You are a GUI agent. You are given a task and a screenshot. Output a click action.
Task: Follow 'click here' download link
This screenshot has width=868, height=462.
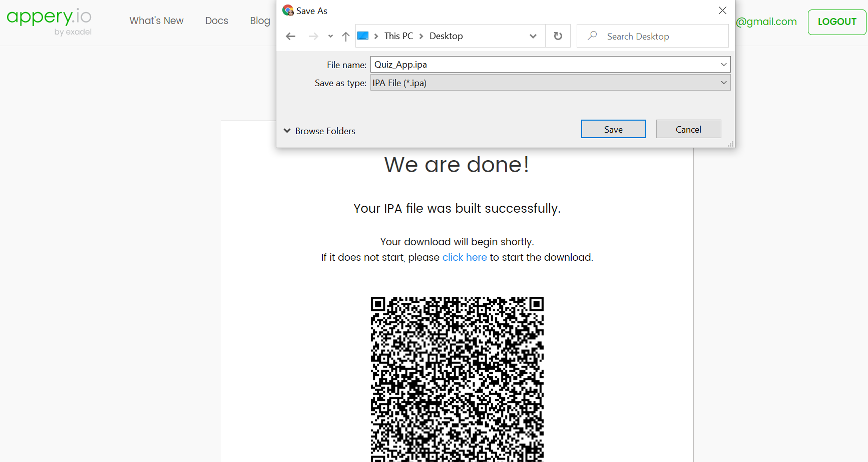click(465, 257)
